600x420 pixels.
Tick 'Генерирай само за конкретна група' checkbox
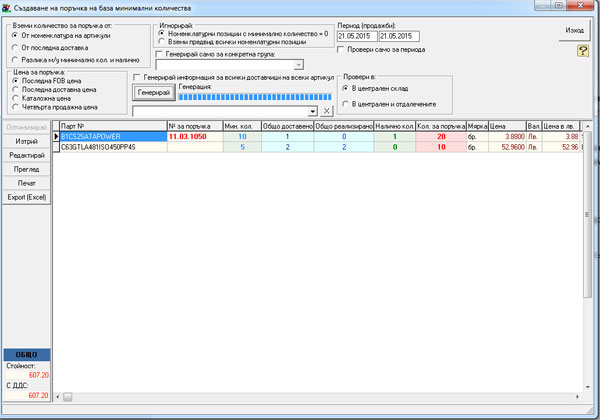click(161, 54)
